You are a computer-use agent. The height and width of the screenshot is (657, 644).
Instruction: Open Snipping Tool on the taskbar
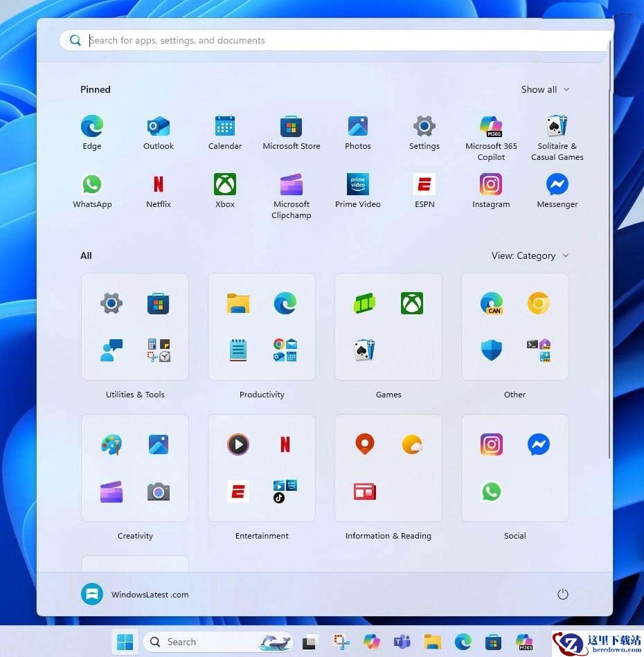(x=341, y=642)
